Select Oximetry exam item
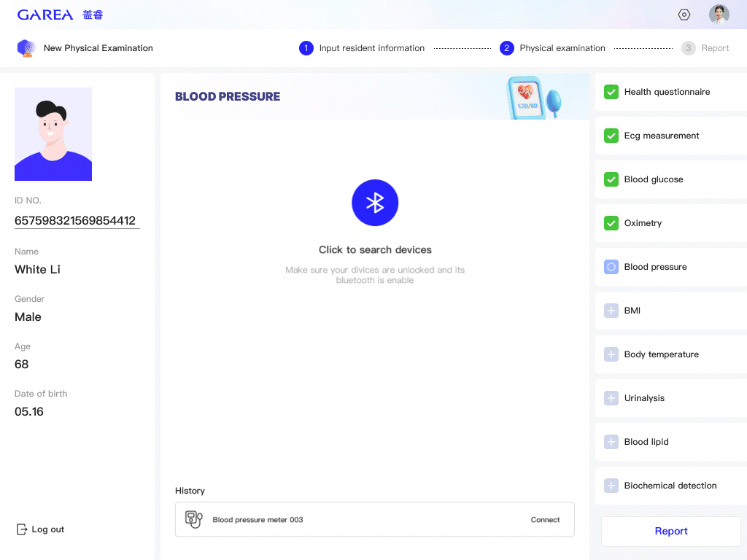The height and width of the screenshot is (560, 747). [671, 223]
